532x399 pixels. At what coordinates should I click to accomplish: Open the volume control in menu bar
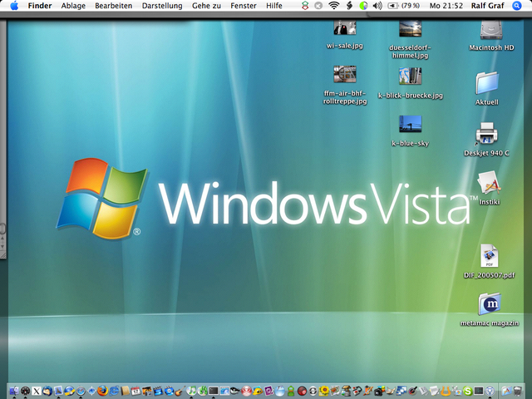pyautogui.click(x=377, y=6)
